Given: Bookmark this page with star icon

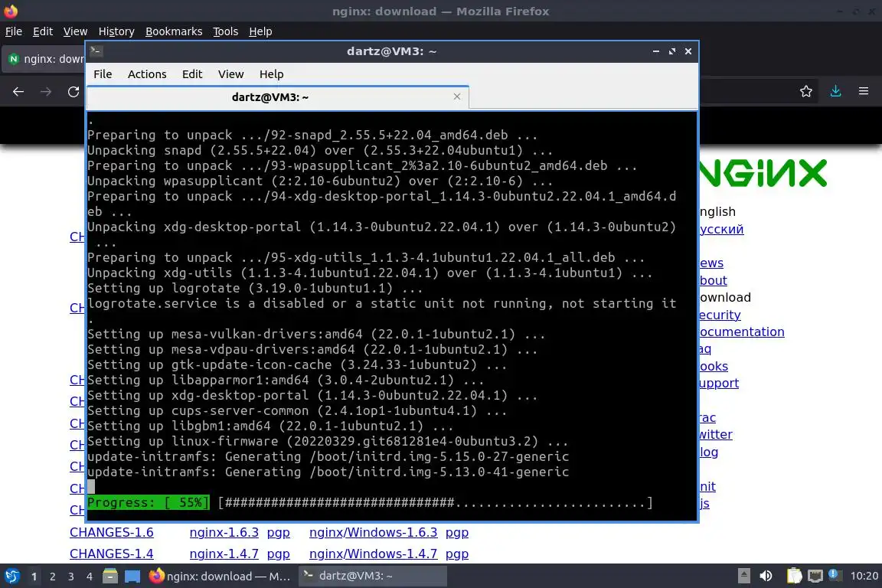Looking at the screenshot, I should tap(806, 91).
